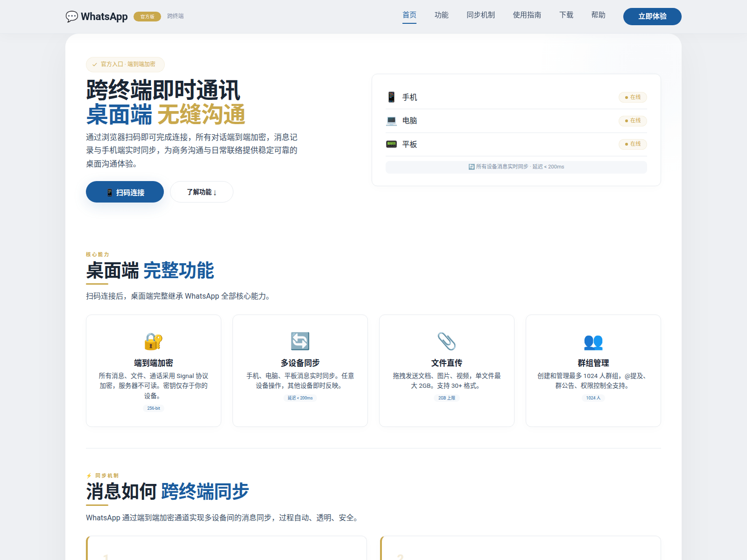Click the 2GB 上限 tag in file card
This screenshot has width=747, height=560.
pyautogui.click(x=447, y=398)
